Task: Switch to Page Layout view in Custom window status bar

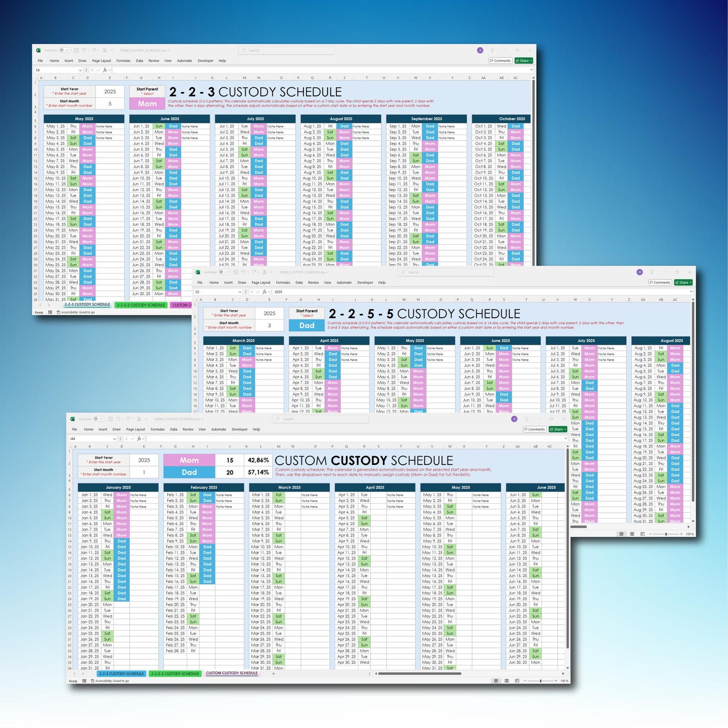Action: 507,681
